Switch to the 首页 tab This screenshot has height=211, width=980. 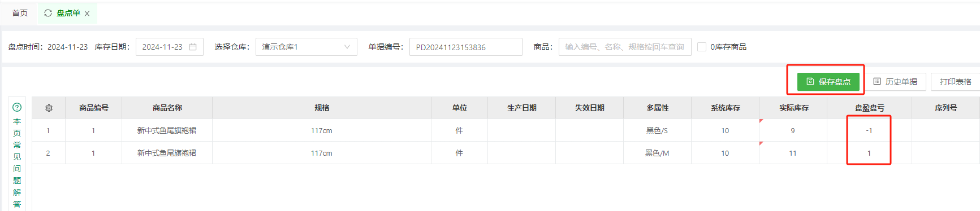pos(20,13)
